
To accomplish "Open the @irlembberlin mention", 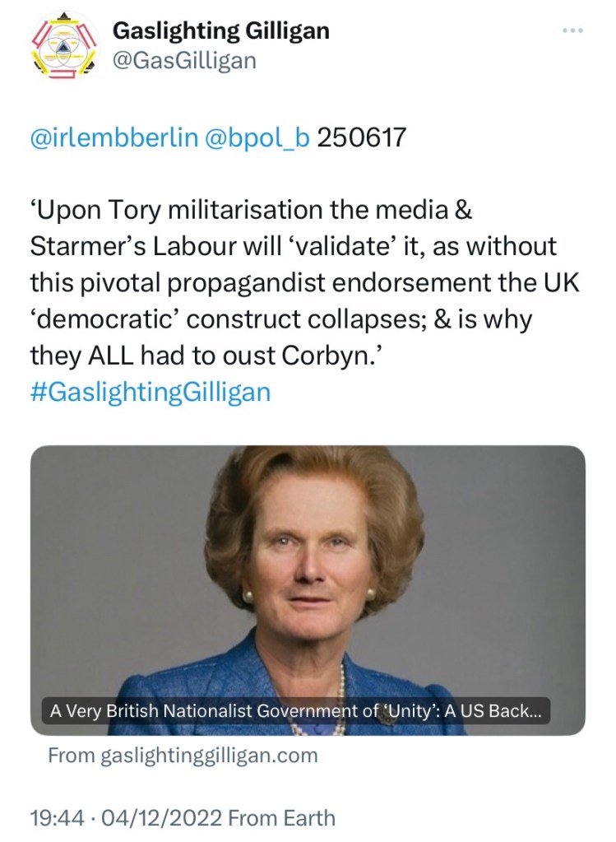I will 113,137.
